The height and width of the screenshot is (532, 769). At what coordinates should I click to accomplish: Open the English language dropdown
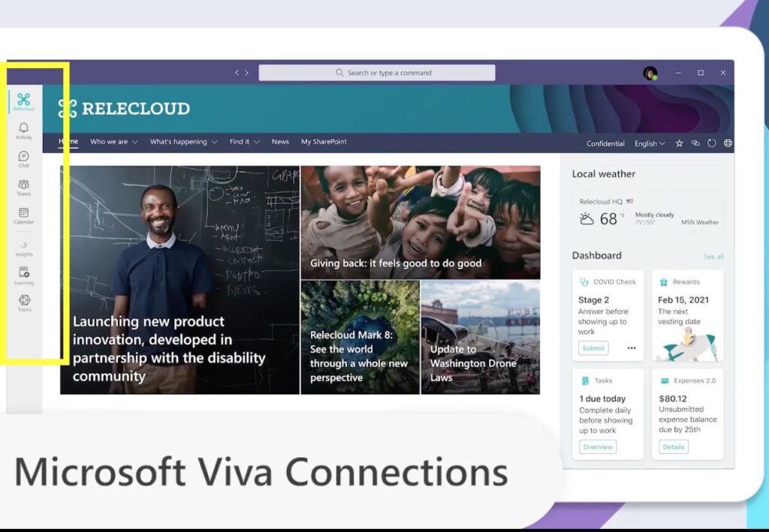[650, 143]
